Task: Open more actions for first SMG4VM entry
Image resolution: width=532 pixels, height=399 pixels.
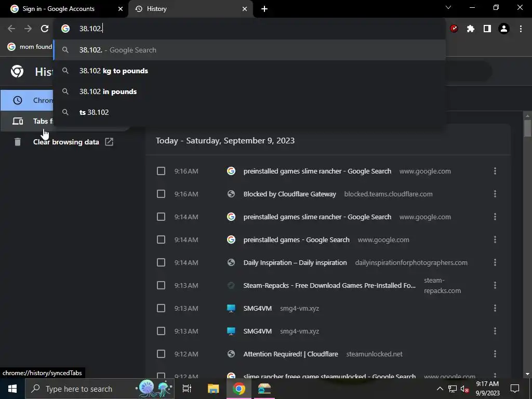Action: point(495,308)
